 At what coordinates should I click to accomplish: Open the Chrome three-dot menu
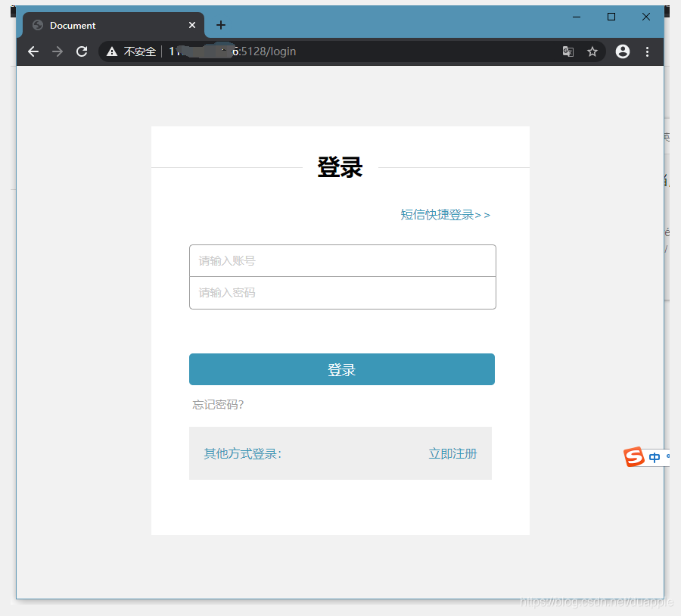click(647, 51)
